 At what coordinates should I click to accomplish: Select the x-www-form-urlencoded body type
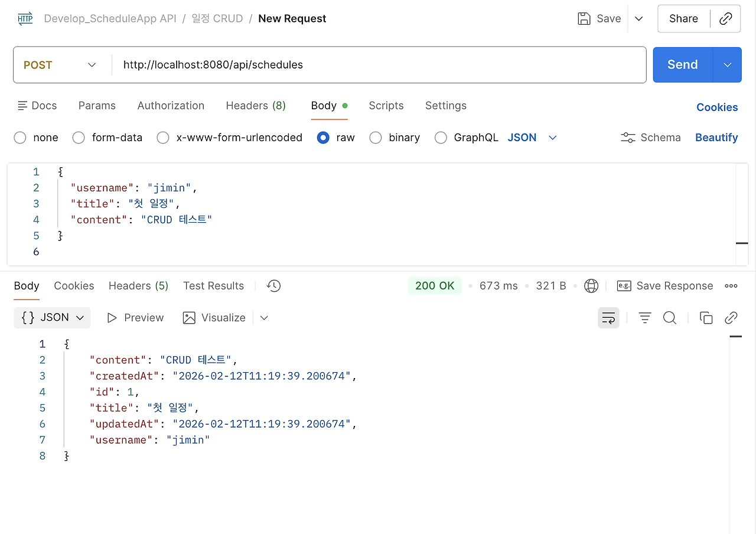coord(163,138)
